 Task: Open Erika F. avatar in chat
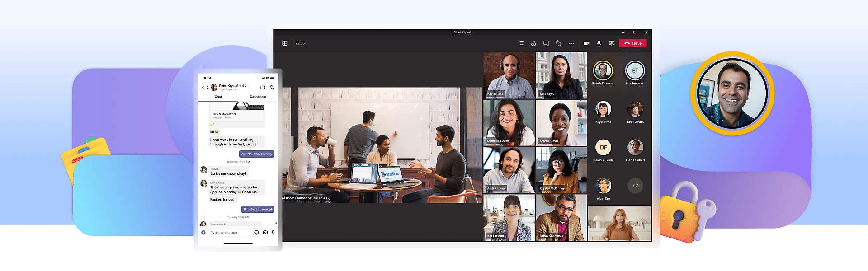(203, 170)
